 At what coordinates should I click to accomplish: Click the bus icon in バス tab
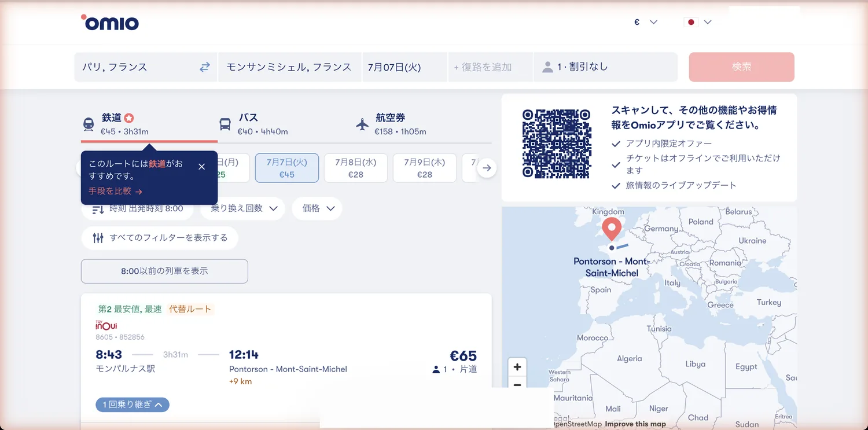pyautogui.click(x=225, y=124)
